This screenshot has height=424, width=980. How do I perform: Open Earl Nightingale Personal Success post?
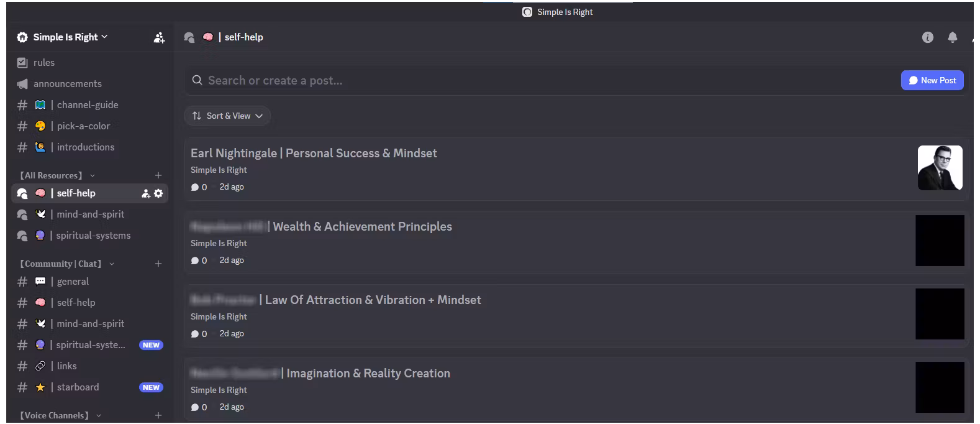coord(314,154)
